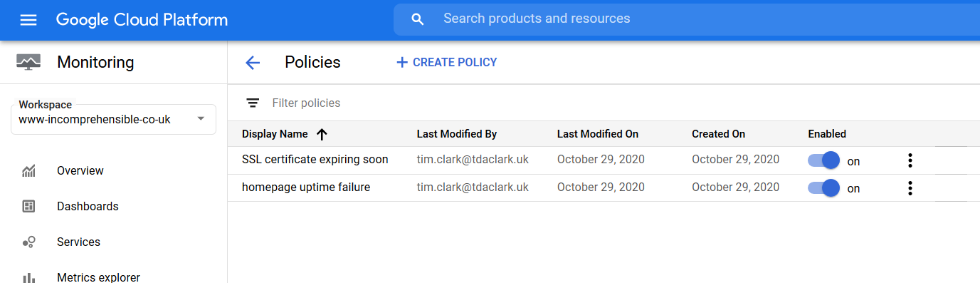Click the Services nodes icon

[x=28, y=242]
